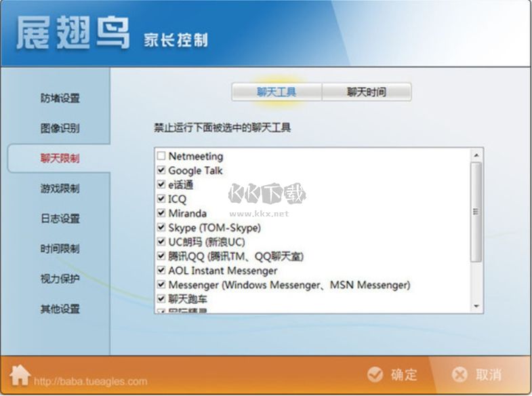Uncheck the AOL Instant Messenger checkbox

click(x=161, y=270)
